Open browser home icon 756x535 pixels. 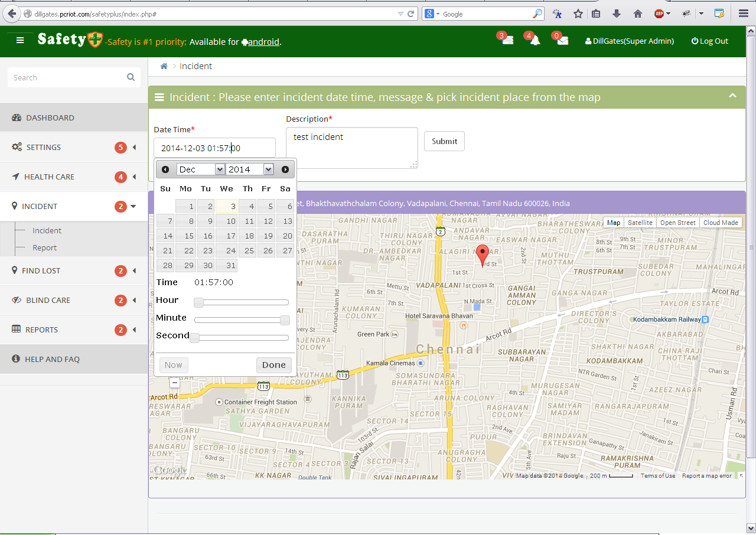point(637,14)
